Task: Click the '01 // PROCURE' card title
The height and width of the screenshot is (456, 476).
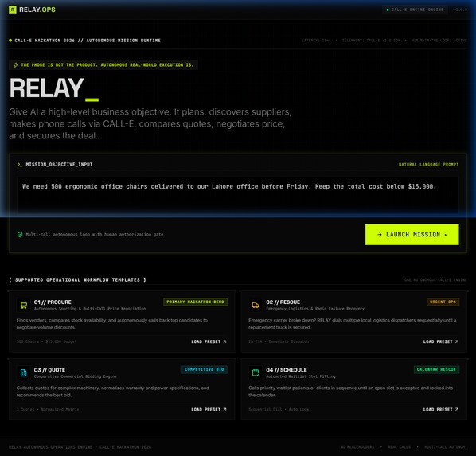Action: (53, 302)
